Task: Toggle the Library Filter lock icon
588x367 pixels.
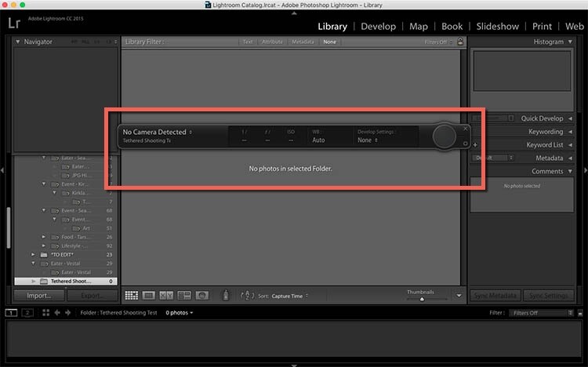Action: 460,42
